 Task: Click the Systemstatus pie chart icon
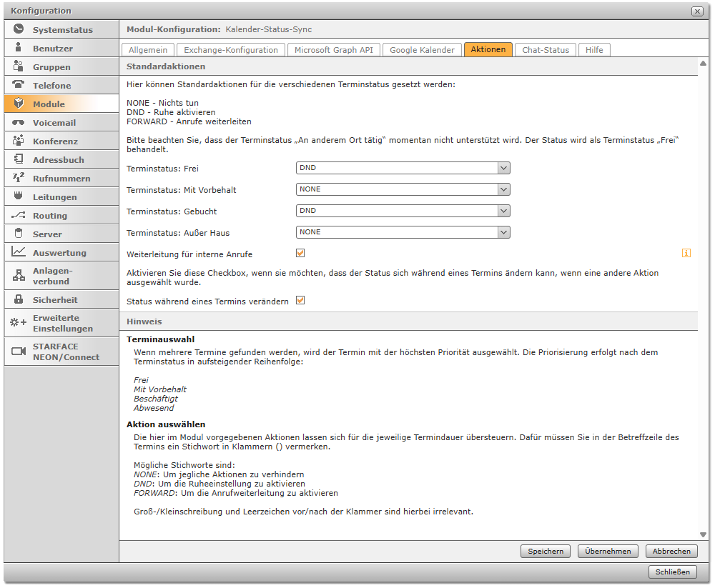pyautogui.click(x=19, y=29)
